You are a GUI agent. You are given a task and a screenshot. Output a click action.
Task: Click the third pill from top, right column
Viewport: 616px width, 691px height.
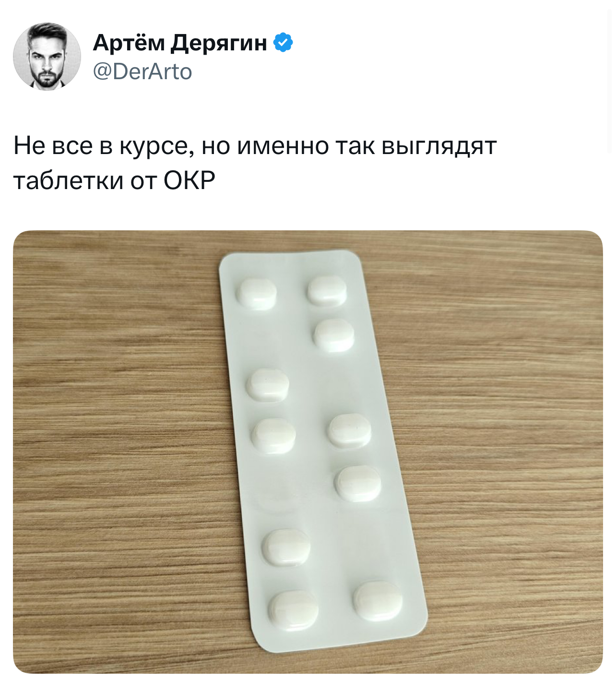coord(349,431)
